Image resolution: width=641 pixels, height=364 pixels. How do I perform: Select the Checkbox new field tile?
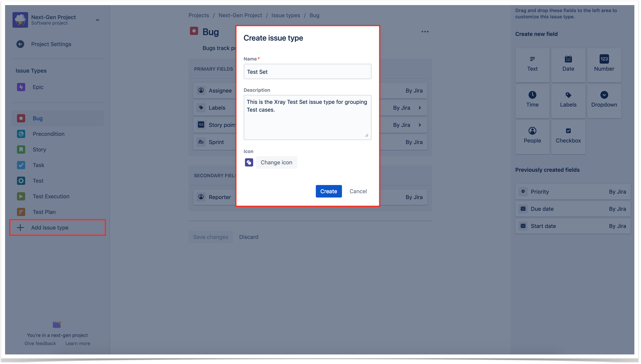(x=568, y=137)
